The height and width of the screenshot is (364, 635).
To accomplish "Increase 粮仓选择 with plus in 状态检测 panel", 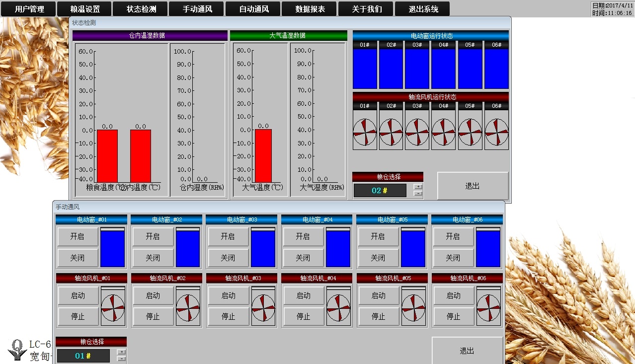I will pos(418,187).
